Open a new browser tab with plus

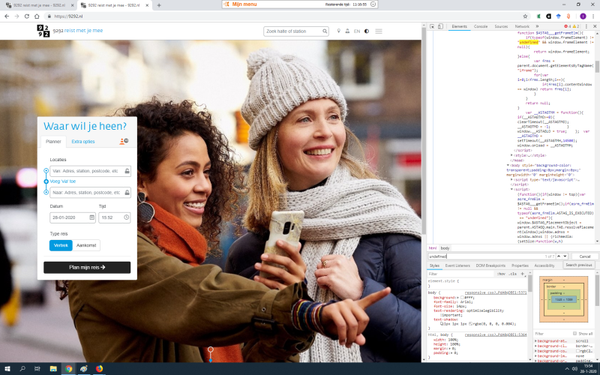point(159,5)
